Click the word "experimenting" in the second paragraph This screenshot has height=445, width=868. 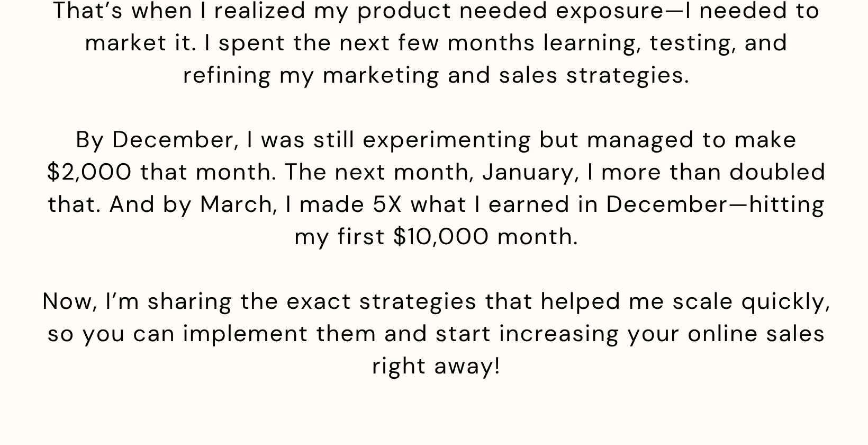coord(447,140)
